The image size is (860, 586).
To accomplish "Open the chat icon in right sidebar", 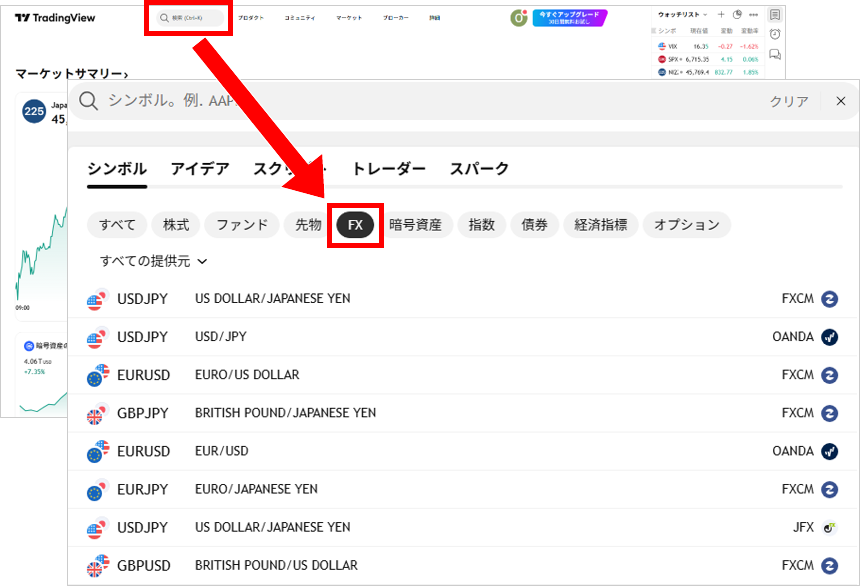I will pos(775,54).
